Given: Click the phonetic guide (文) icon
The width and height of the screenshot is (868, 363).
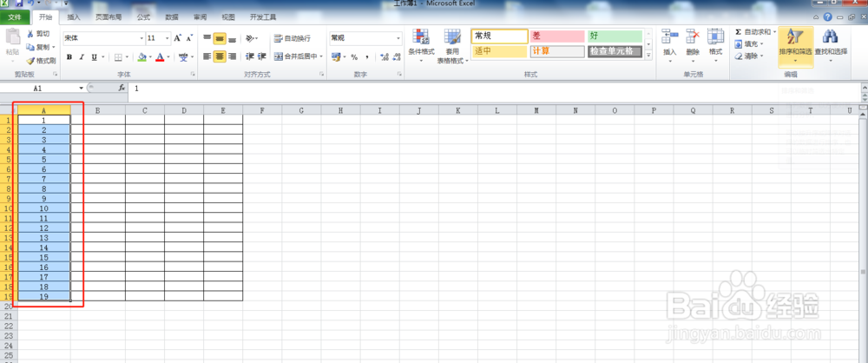Looking at the screenshot, I should (183, 56).
